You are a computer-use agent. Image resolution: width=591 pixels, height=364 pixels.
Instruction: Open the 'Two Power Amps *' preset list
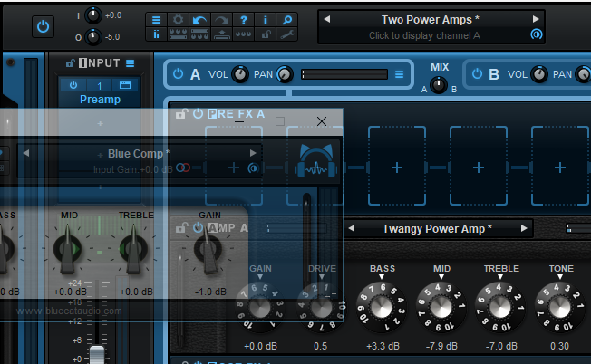point(430,20)
